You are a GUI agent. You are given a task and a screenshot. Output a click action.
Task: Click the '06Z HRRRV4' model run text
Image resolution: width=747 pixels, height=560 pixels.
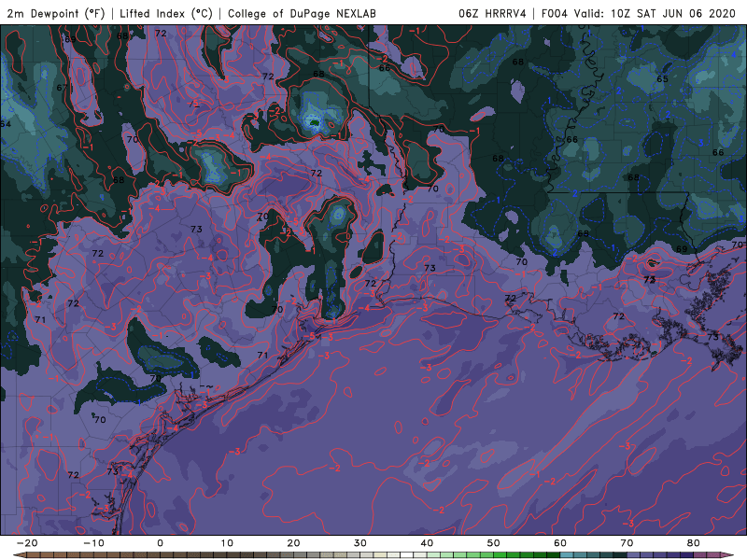click(492, 13)
